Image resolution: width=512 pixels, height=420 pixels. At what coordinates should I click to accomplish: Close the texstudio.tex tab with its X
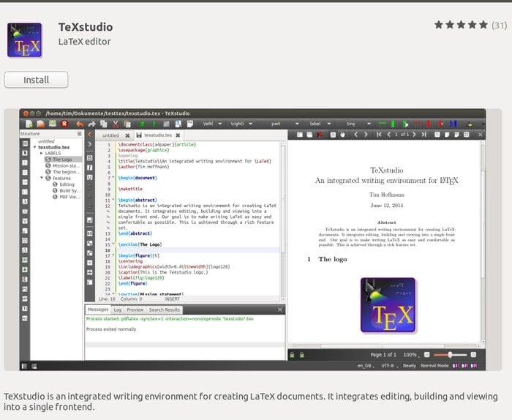178,135
